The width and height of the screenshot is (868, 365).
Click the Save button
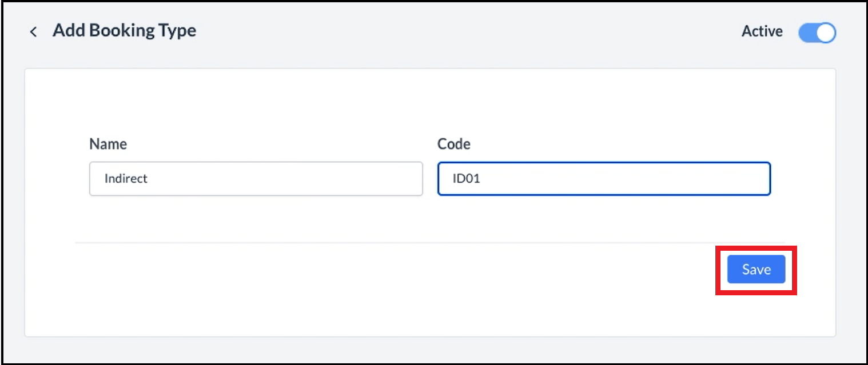pos(756,270)
